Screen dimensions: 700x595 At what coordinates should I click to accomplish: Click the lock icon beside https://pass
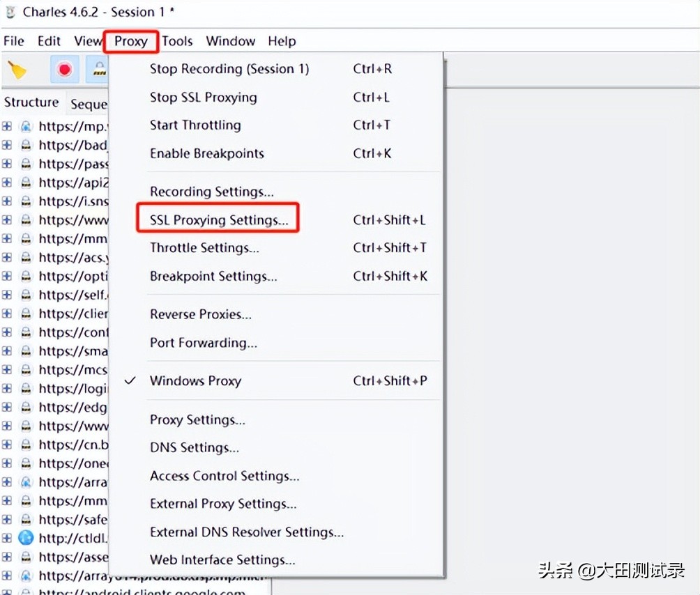click(x=26, y=164)
